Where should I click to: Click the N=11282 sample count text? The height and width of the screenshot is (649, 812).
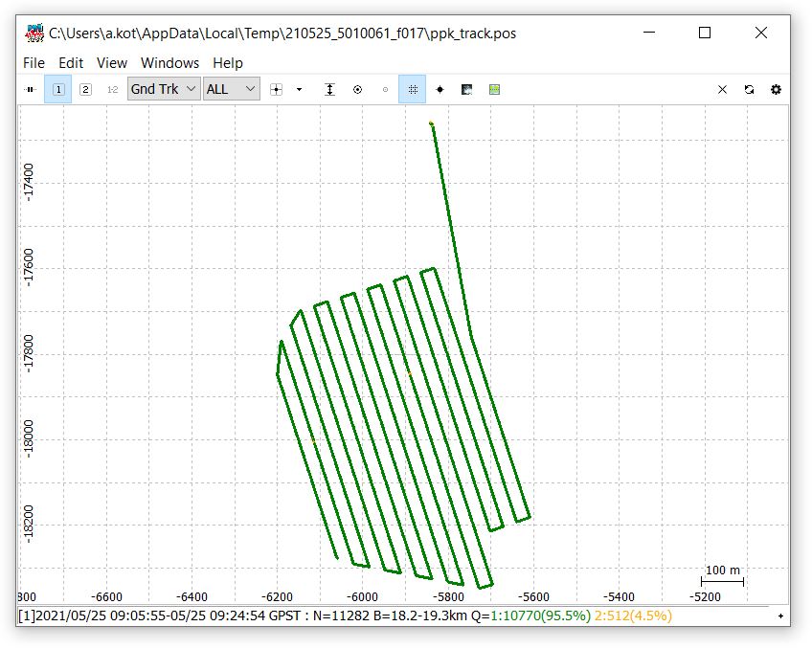(341, 615)
